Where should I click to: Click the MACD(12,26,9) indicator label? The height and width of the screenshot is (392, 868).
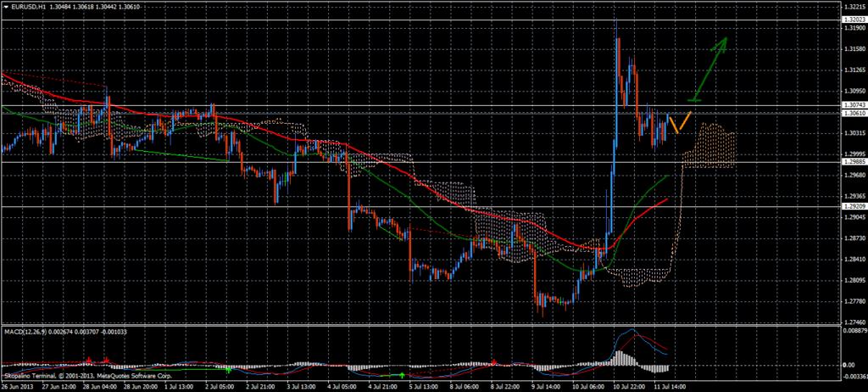point(25,332)
